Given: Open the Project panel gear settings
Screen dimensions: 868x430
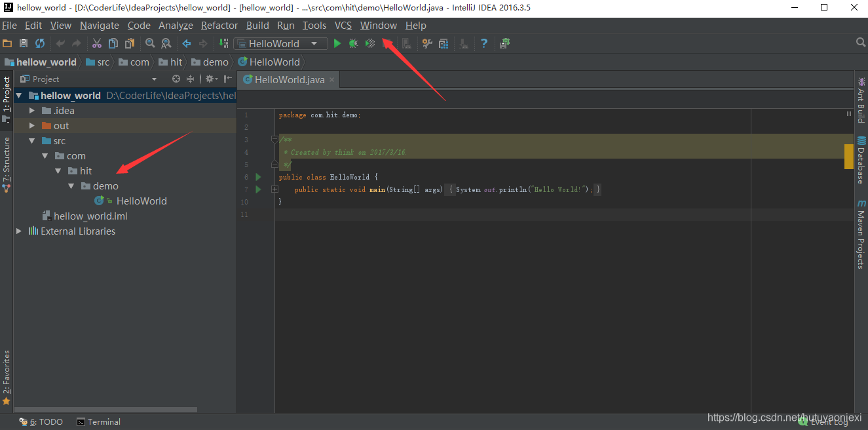Looking at the screenshot, I should pos(211,79).
